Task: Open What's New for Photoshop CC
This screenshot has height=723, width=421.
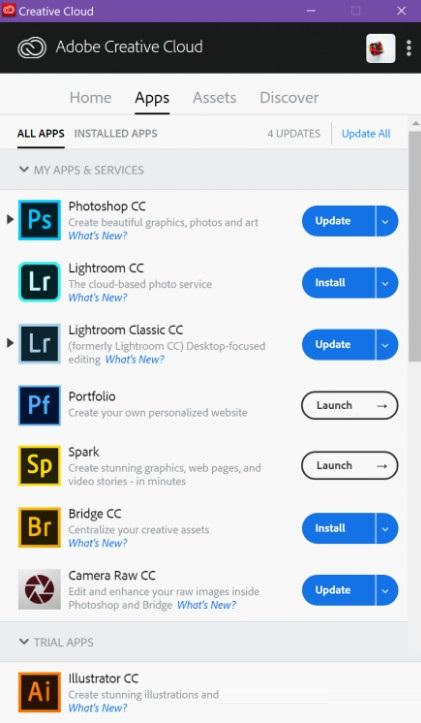Action: [98, 236]
